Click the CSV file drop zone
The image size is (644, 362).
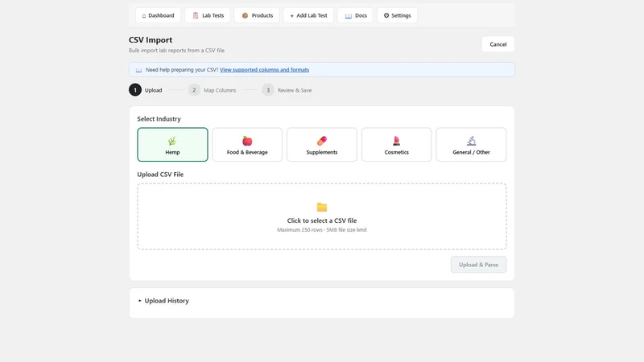(x=322, y=216)
